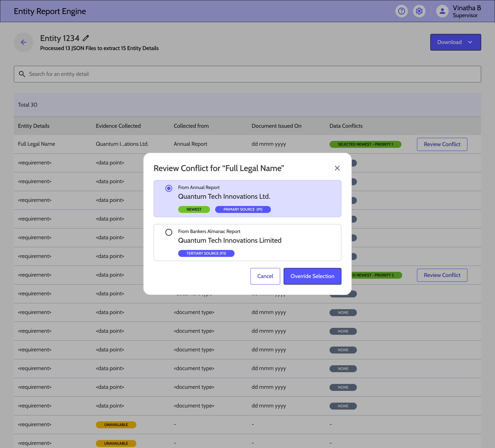Screen dimensions: 495x448
Task: Click the user profile avatar icon
Action: [x=442, y=11]
